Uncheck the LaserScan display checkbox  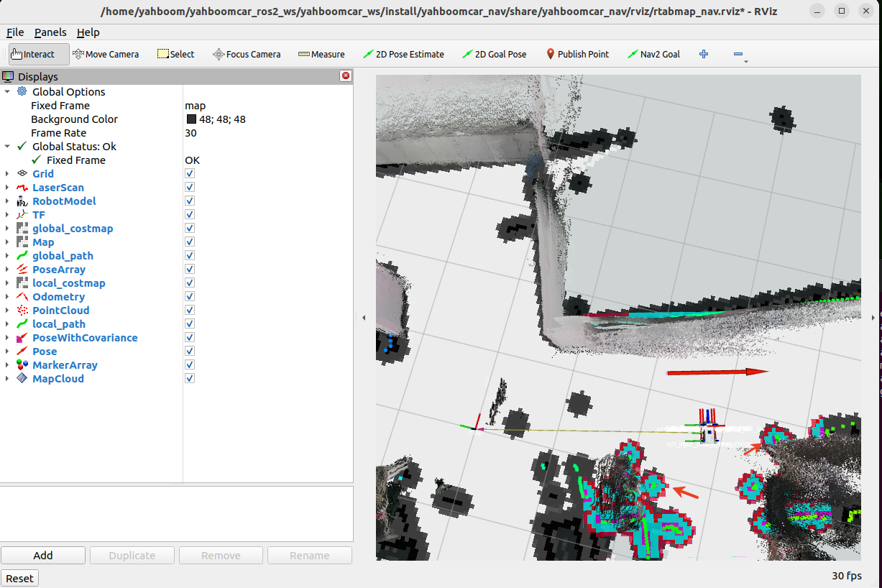click(190, 188)
